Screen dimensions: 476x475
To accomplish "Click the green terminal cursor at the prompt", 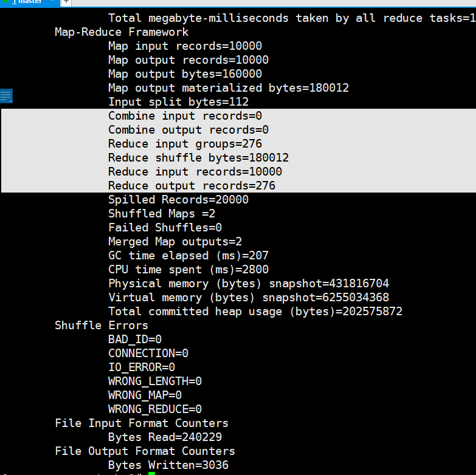I will pos(151,473).
